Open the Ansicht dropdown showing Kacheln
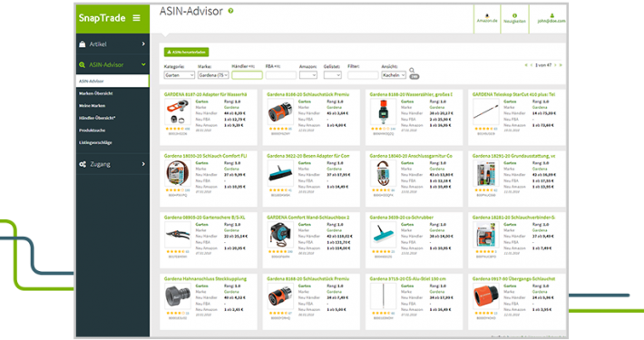Screen dimensions: 644x340 tap(394, 75)
